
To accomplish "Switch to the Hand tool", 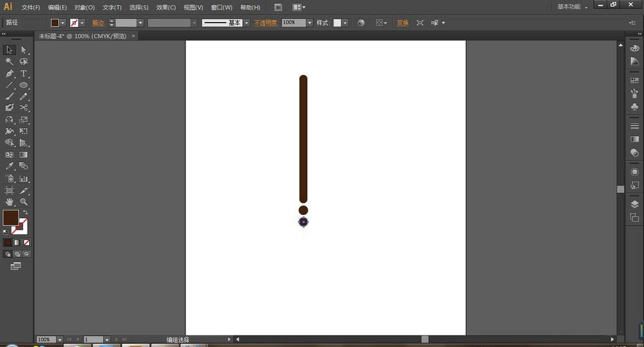I will [10, 202].
